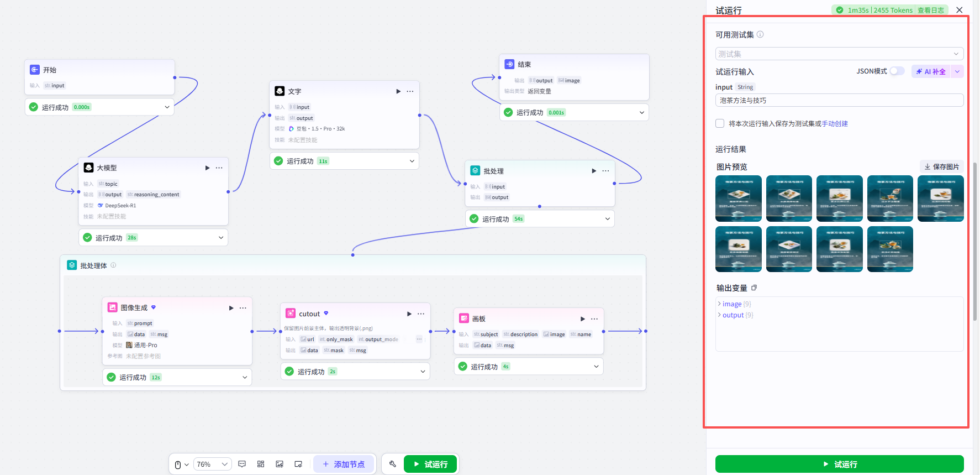Open the 测试集 dropdown
The width and height of the screenshot is (980, 475).
click(x=839, y=54)
